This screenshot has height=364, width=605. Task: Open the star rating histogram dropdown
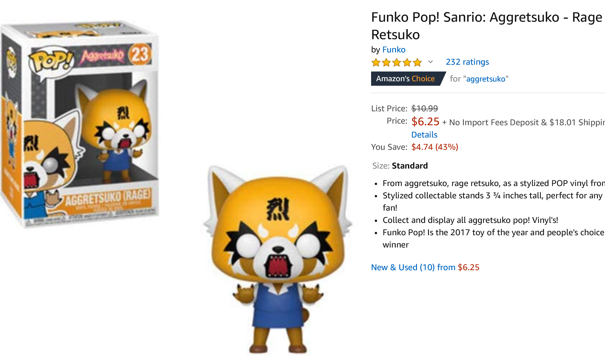tap(430, 62)
